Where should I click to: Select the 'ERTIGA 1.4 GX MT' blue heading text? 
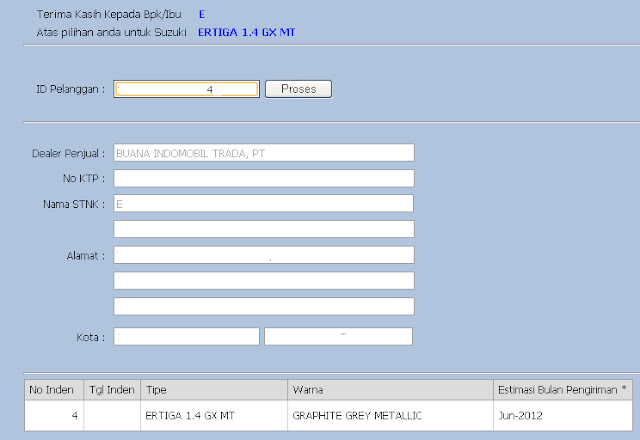point(247,32)
